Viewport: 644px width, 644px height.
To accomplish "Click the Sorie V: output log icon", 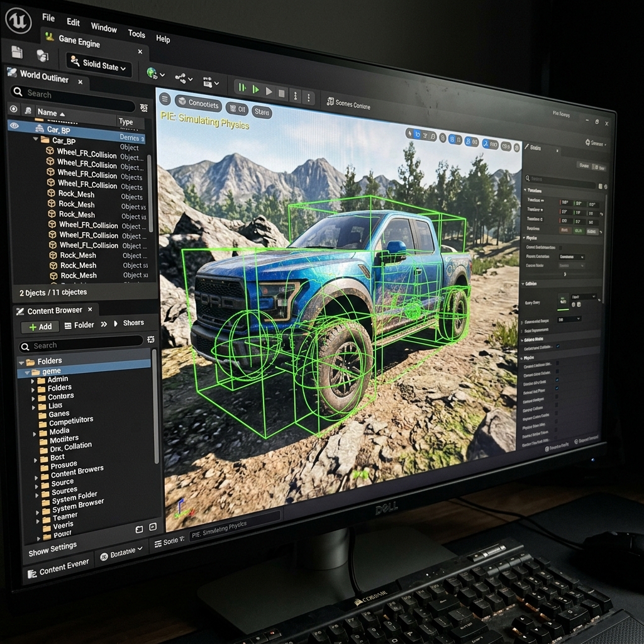I will click(158, 544).
